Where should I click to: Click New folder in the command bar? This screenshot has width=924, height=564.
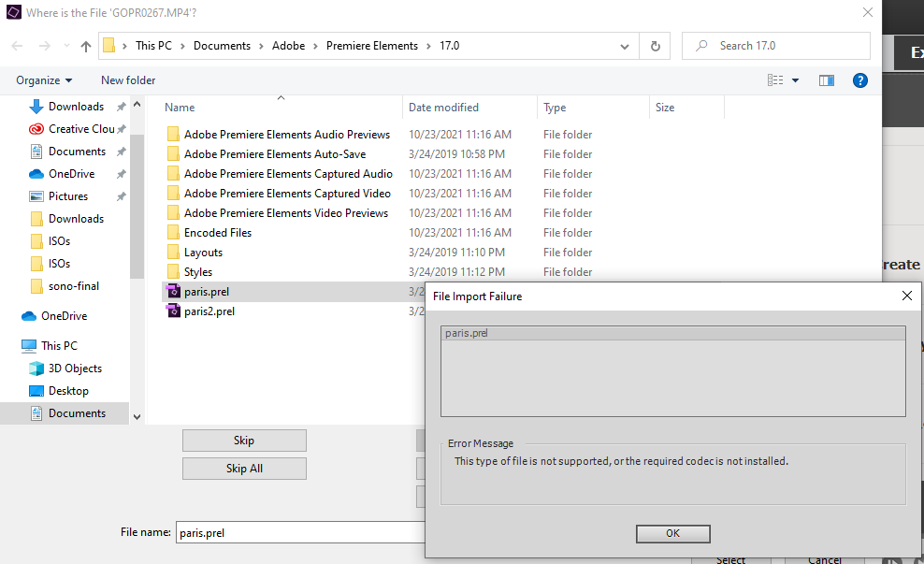[x=127, y=80]
